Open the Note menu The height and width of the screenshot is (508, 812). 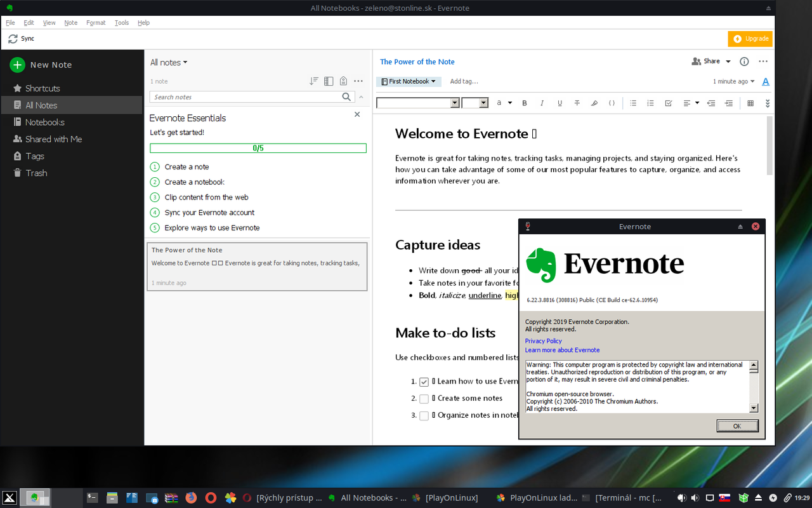click(71, 22)
